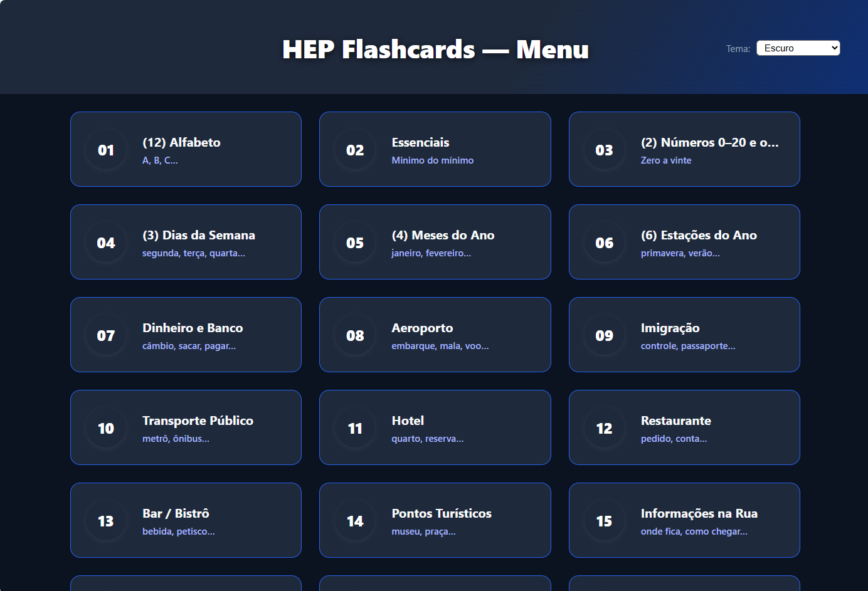
Task: Choose the Pontos Turísticos card title
Action: tap(442, 513)
